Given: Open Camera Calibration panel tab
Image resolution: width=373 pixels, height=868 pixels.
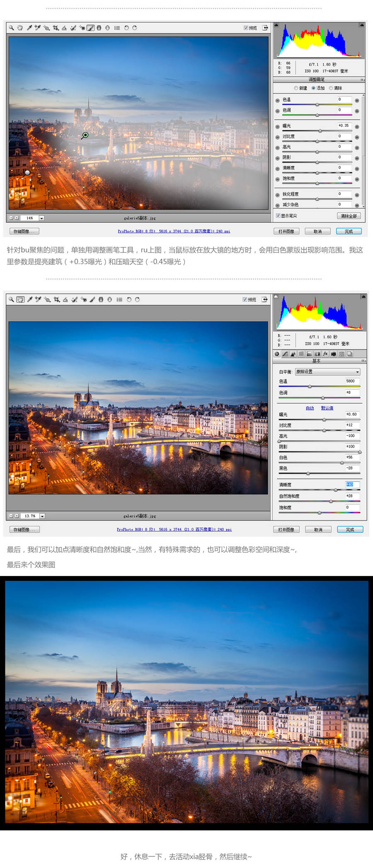Looking at the screenshot, I should pos(333,354).
